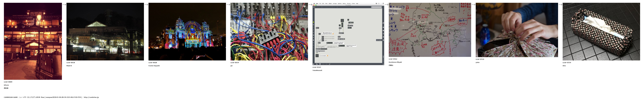Screen dimensions: 644x100
Task: Click the arrow before the Max screenshot
Action: pyautogui.click(x=310, y=4)
